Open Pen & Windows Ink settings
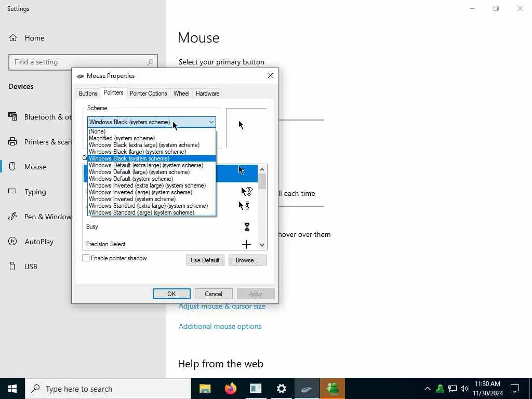532x399 pixels. [39, 217]
